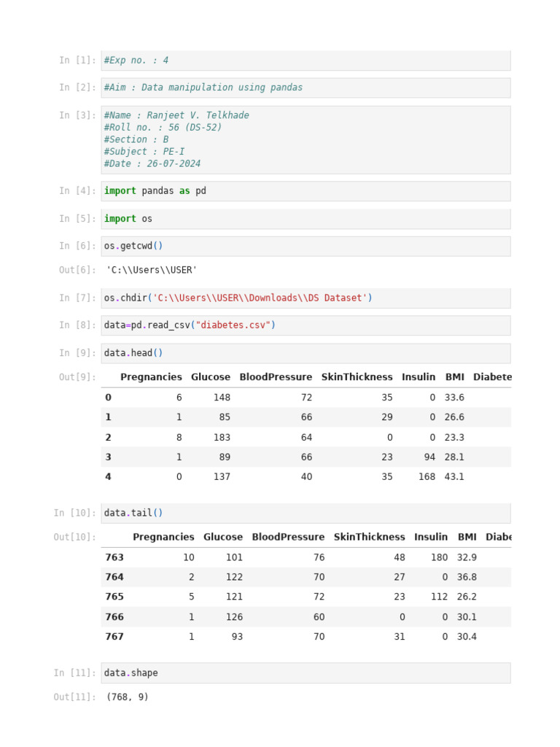Select row index 3 in head output
The width and height of the screenshot is (560, 747).
(x=108, y=457)
